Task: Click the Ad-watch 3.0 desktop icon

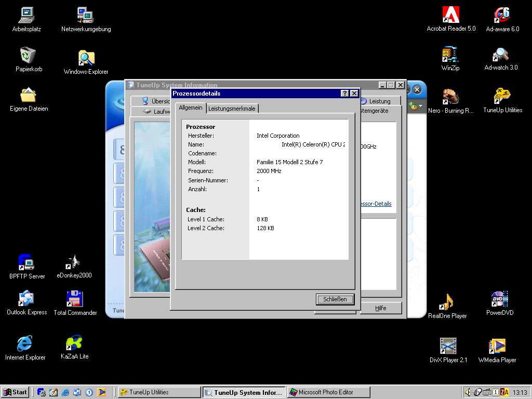Action: [x=501, y=58]
